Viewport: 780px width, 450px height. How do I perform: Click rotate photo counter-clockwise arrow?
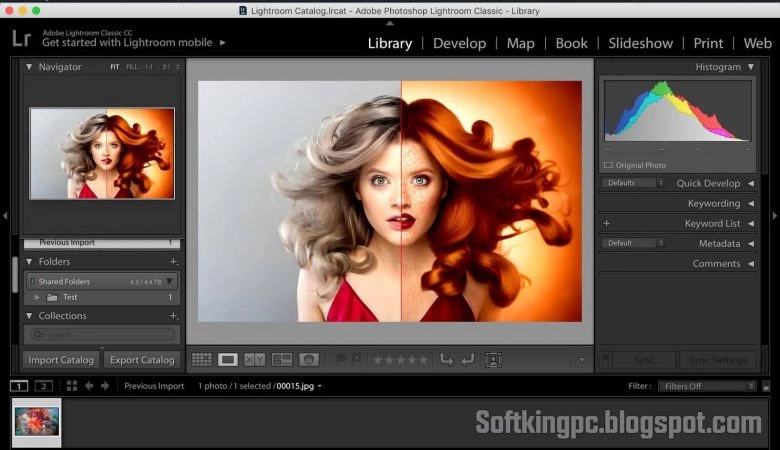447,359
